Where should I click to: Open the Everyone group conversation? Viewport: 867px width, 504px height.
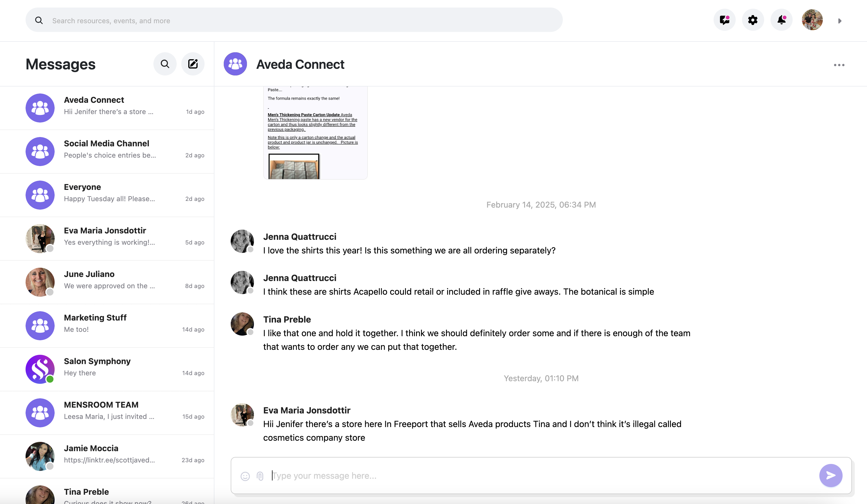[x=107, y=195]
